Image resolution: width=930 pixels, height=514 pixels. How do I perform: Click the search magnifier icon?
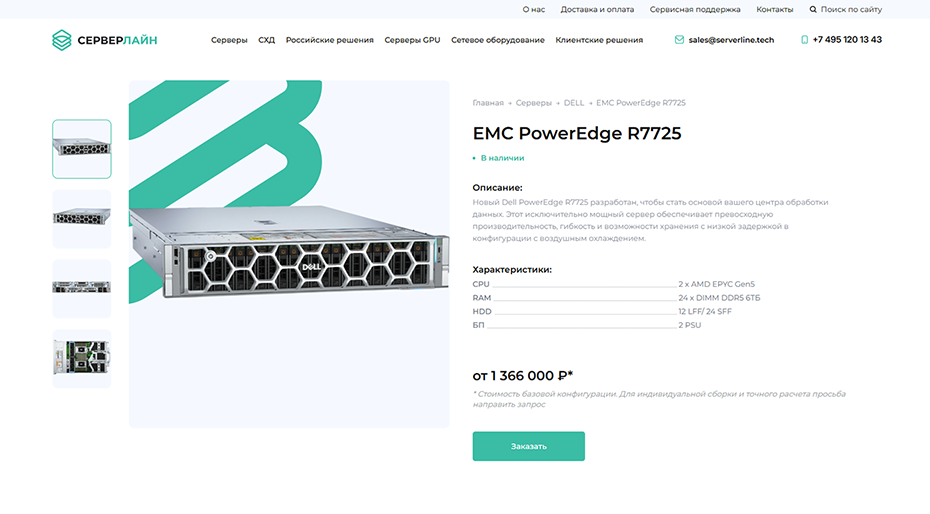tap(813, 9)
